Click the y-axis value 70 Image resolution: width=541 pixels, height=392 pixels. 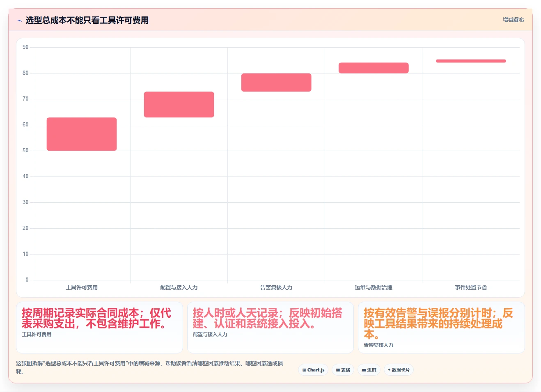point(25,99)
